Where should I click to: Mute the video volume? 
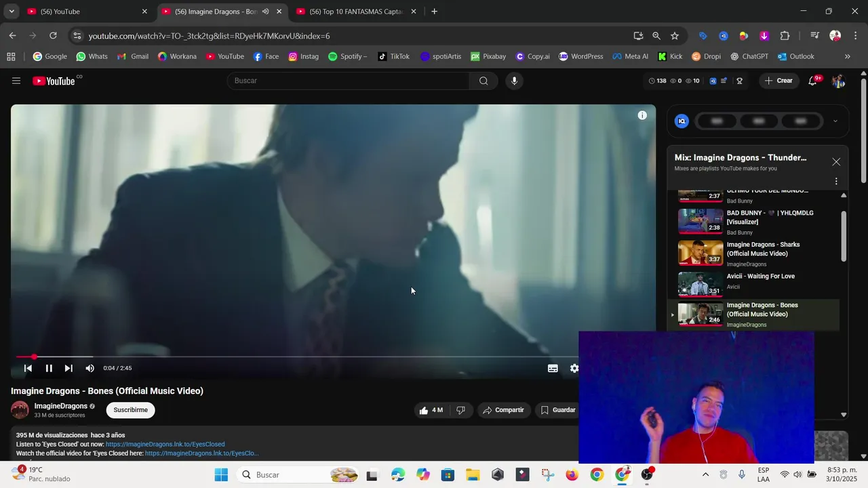pos(90,368)
